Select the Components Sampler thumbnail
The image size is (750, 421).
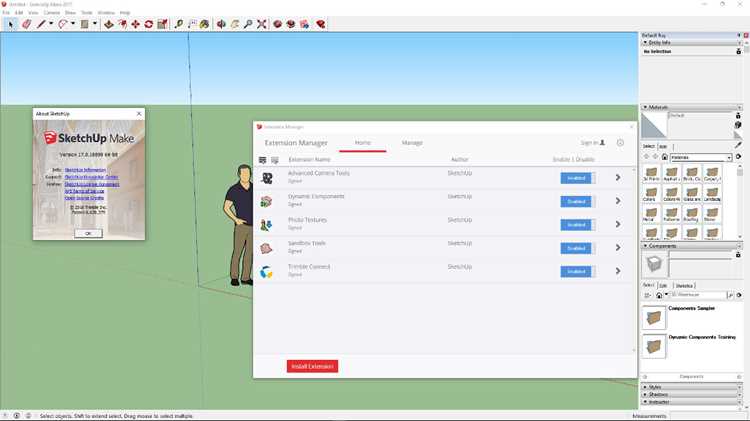coord(654,317)
